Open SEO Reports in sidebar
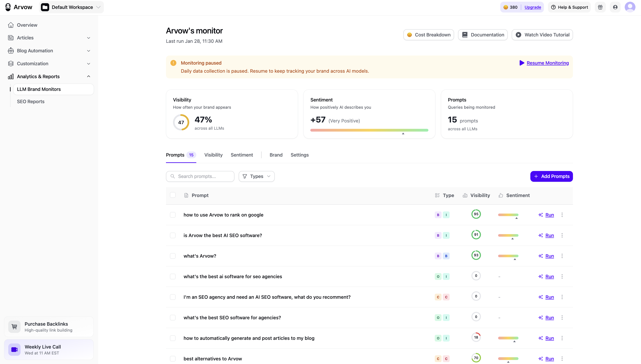This screenshot has height=364, width=641. click(x=31, y=101)
